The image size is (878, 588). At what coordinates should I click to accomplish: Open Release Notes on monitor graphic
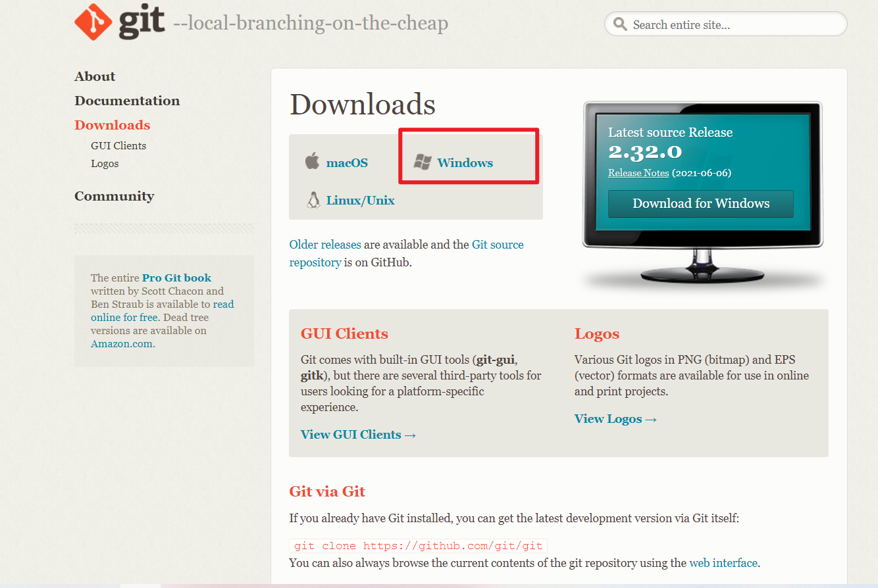point(638,173)
